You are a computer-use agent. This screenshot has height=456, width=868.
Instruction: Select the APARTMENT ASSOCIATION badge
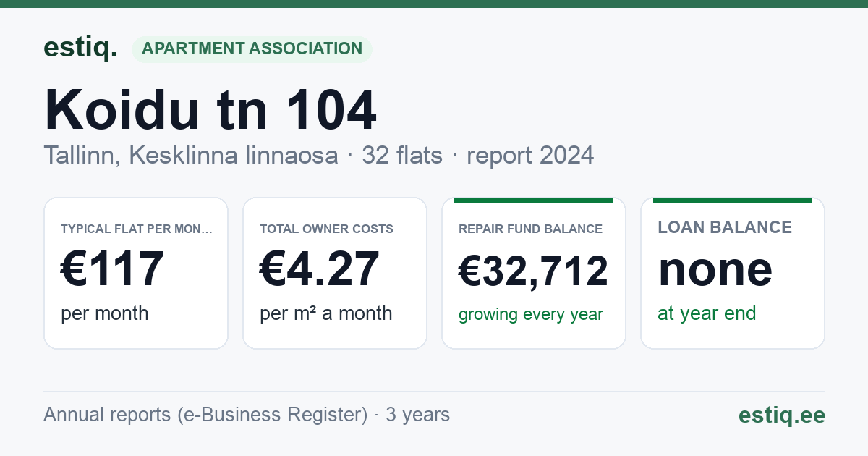point(252,48)
